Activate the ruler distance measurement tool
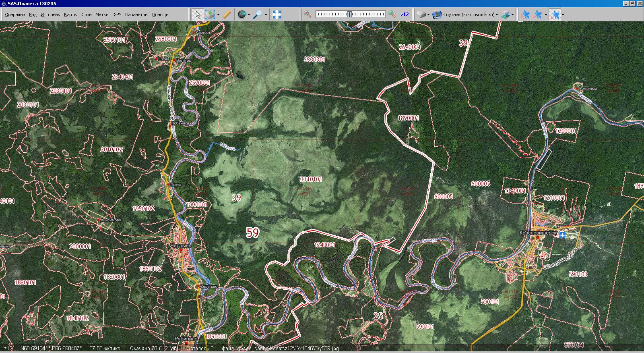 point(227,15)
